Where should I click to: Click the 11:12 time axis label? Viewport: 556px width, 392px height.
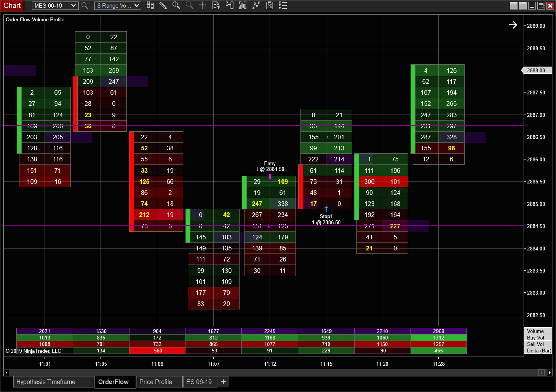[270, 364]
